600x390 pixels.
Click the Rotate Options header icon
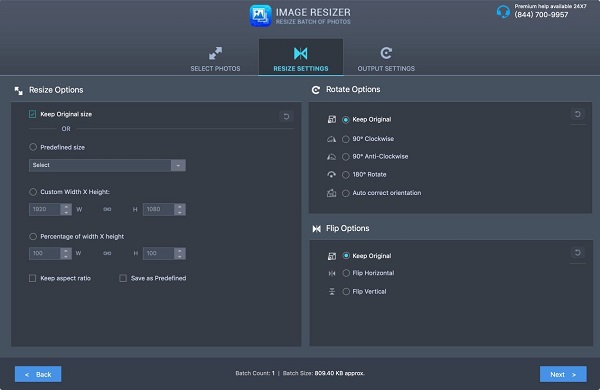[316, 90]
